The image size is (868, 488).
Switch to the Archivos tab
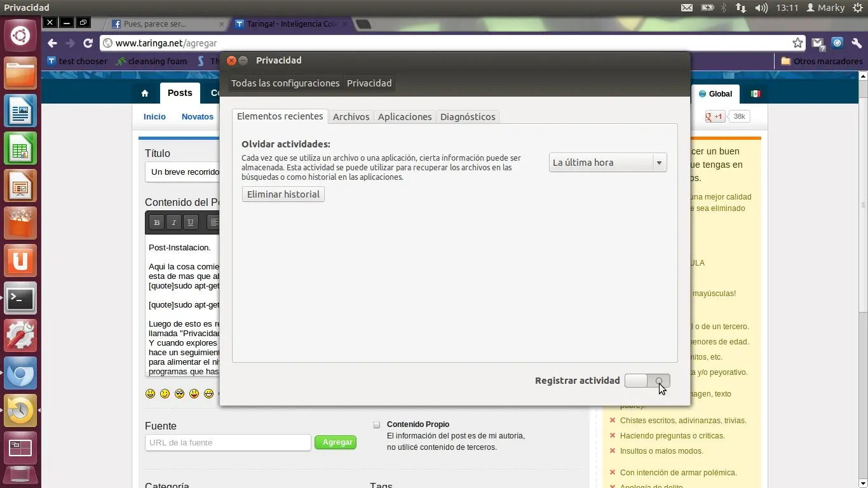point(351,117)
